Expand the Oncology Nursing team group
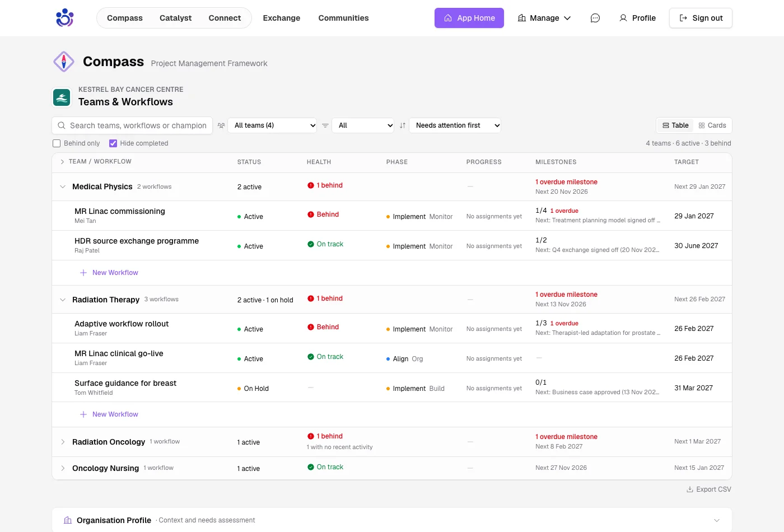 point(63,468)
